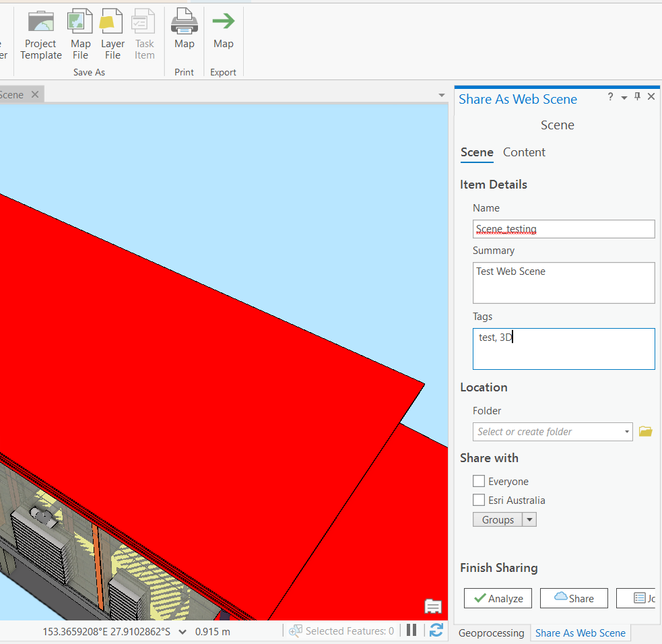Open the browse folder icon next to Folder field

tap(645, 431)
